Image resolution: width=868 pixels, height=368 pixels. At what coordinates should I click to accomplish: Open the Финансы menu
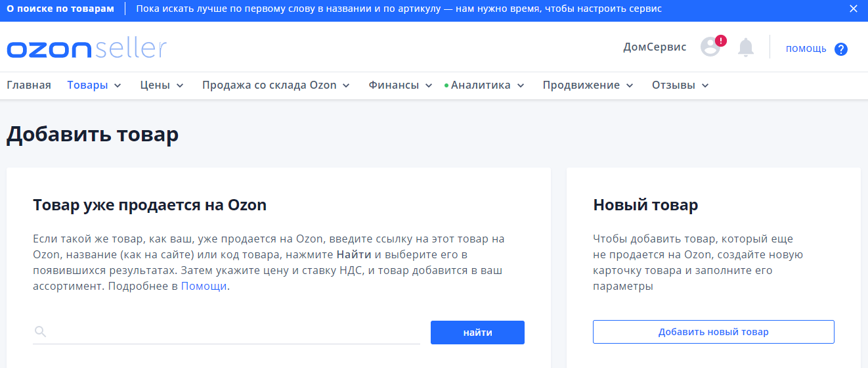coord(393,85)
